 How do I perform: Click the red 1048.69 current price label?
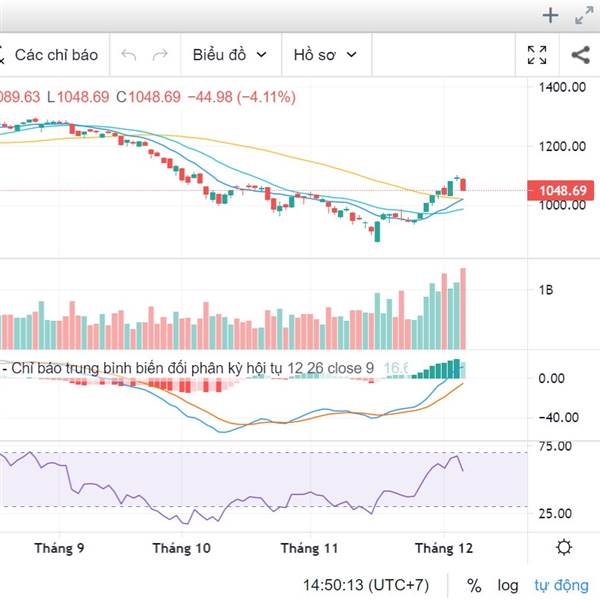click(563, 190)
